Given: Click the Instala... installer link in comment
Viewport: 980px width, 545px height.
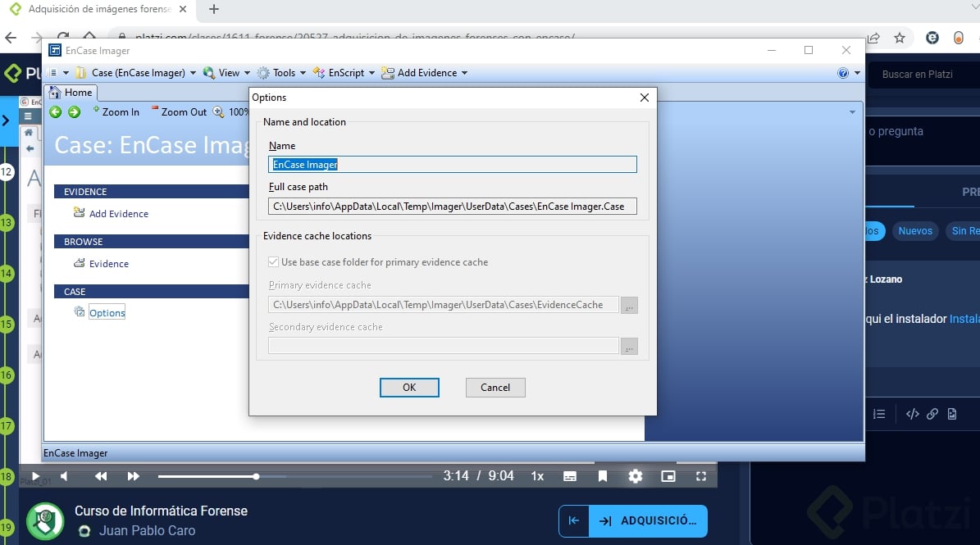Looking at the screenshot, I should click(x=964, y=319).
